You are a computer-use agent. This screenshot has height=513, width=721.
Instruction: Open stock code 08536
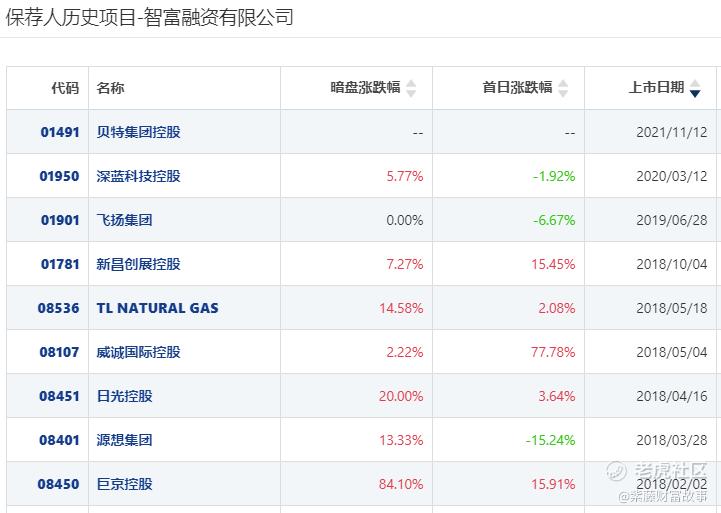click(x=58, y=308)
